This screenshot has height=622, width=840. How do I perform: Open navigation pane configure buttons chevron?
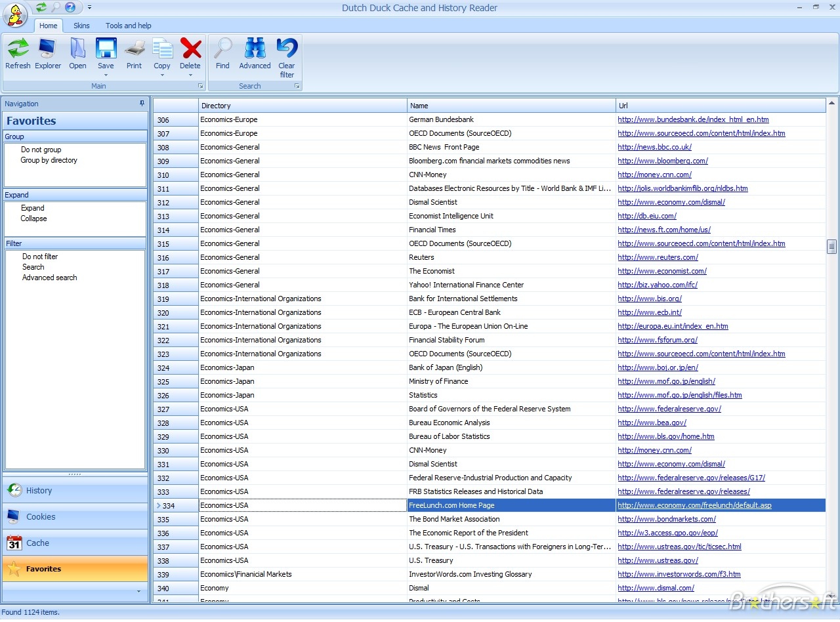[x=138, y=591]
